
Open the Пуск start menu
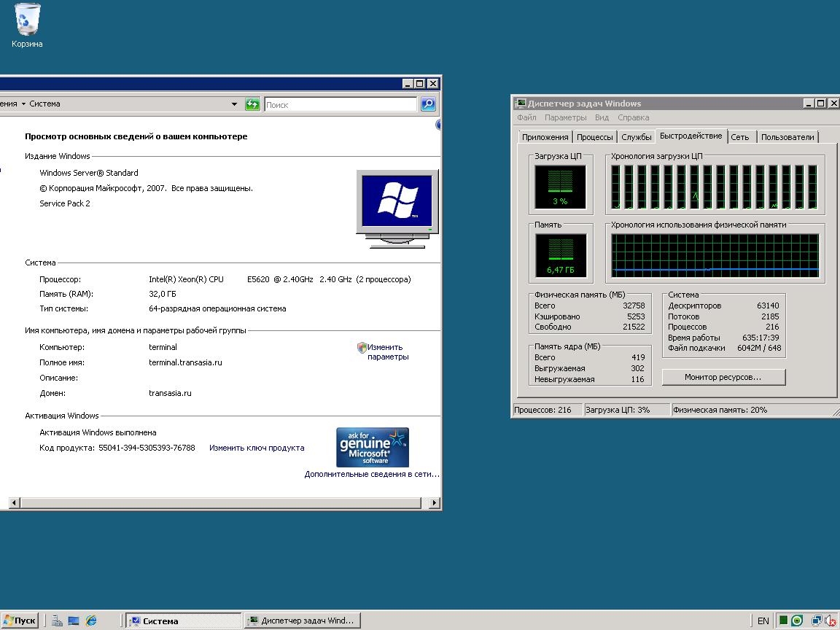tap(20, 621)
